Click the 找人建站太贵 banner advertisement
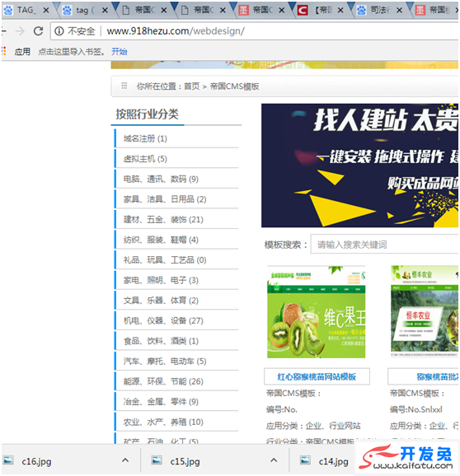 click(359, 166)
